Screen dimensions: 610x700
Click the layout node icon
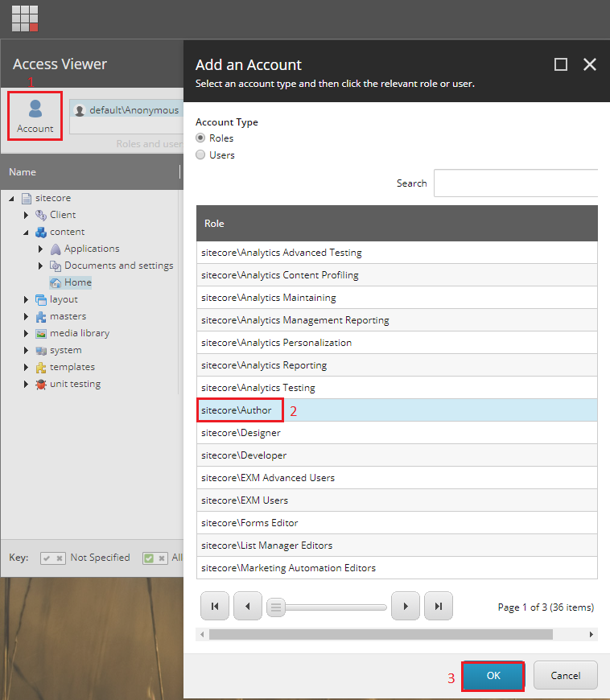tap(41, 299)
